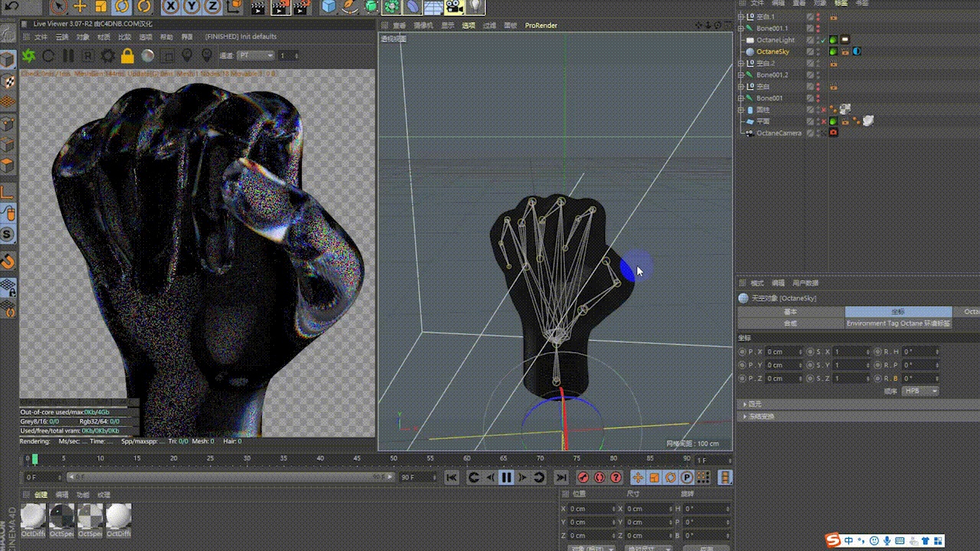Select the Move tool in top toolbar
Viewport: 980px width, 551px height.
point(80,7)
